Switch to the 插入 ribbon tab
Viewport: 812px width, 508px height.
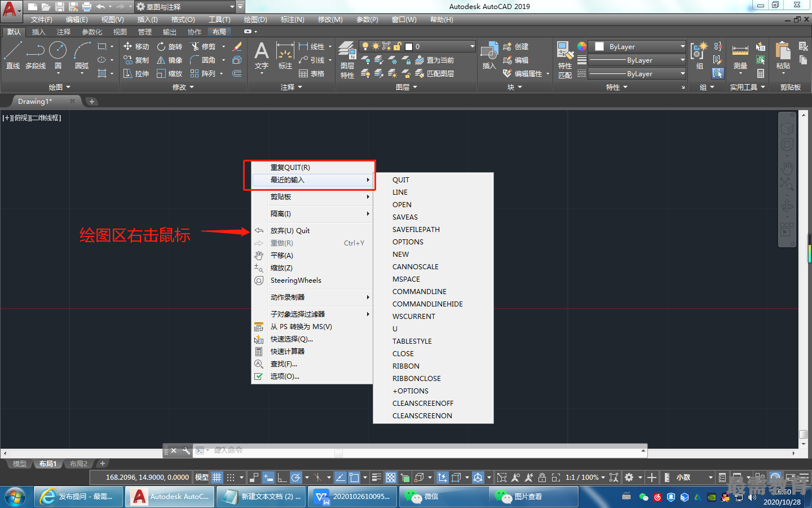tap(38, 32)
